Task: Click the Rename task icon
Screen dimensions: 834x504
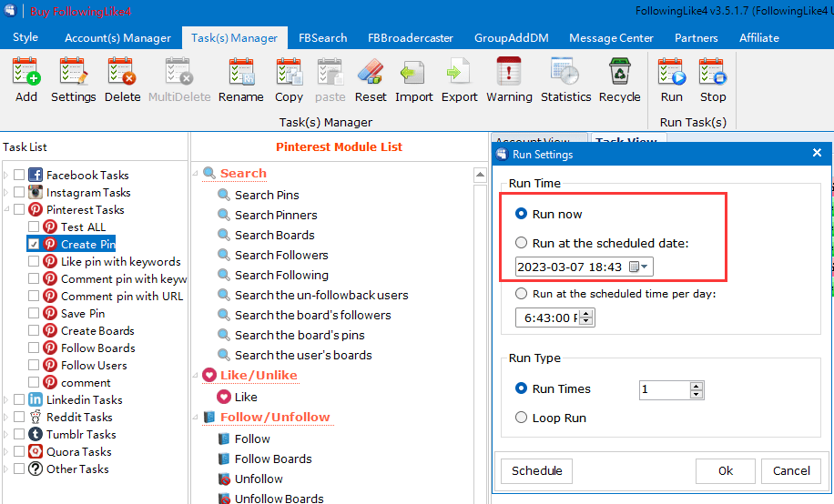Action: pos(241,79)
